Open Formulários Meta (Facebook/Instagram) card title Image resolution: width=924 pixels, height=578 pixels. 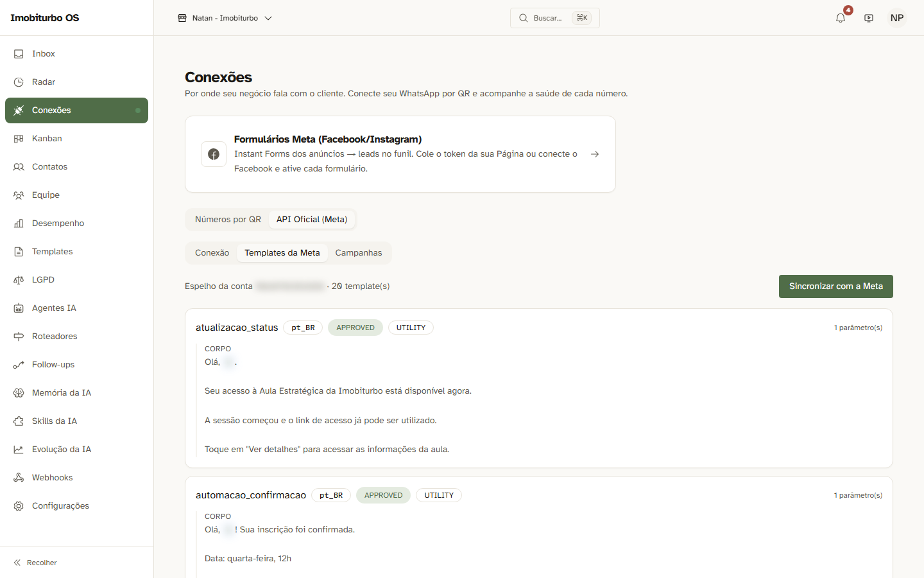coord(328,139)
